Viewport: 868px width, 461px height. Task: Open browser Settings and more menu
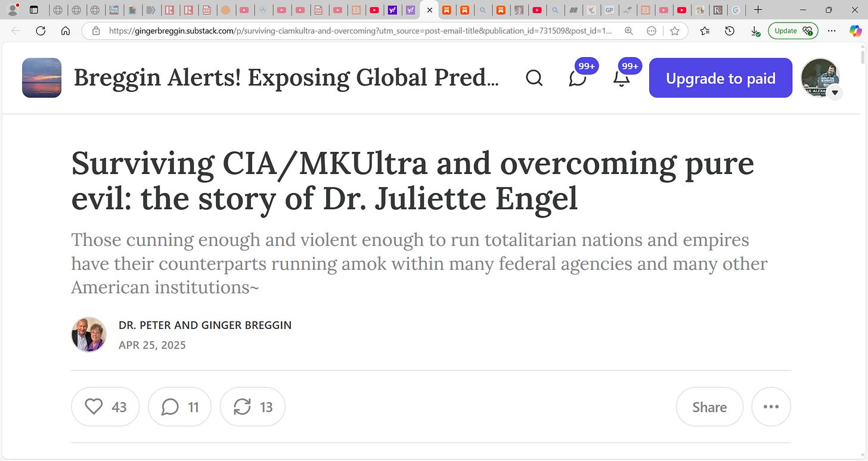coord(832,31)
